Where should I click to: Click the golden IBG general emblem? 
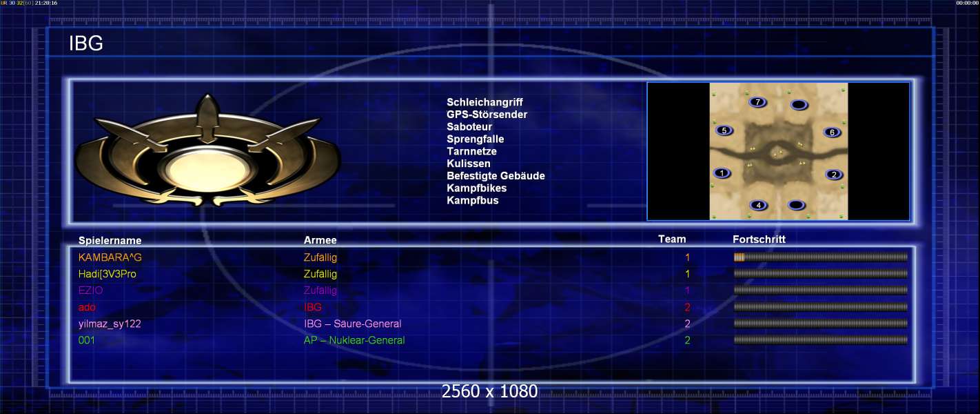pos(207,151)
